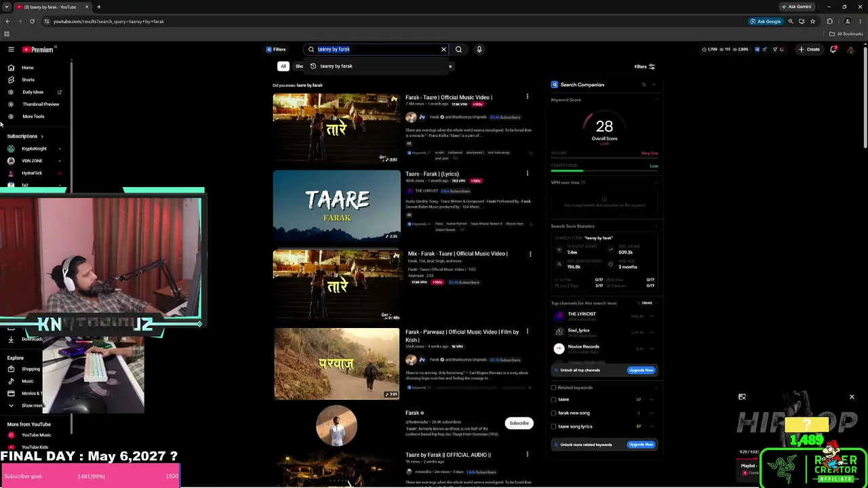Open more options for the 'taare song lyrics' keyword row
Screen dimensions: 868x488
(x=652, y=426)
